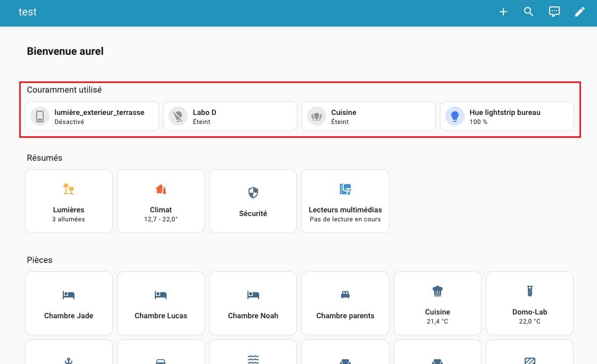Select the Chambre Lucas room card
597x364 pixels.
(161, 303)
